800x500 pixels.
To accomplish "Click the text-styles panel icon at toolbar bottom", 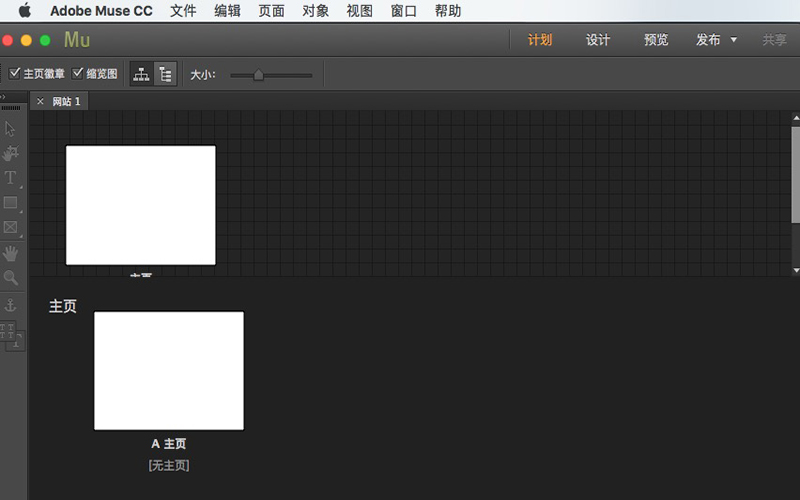I will [12, 336].
